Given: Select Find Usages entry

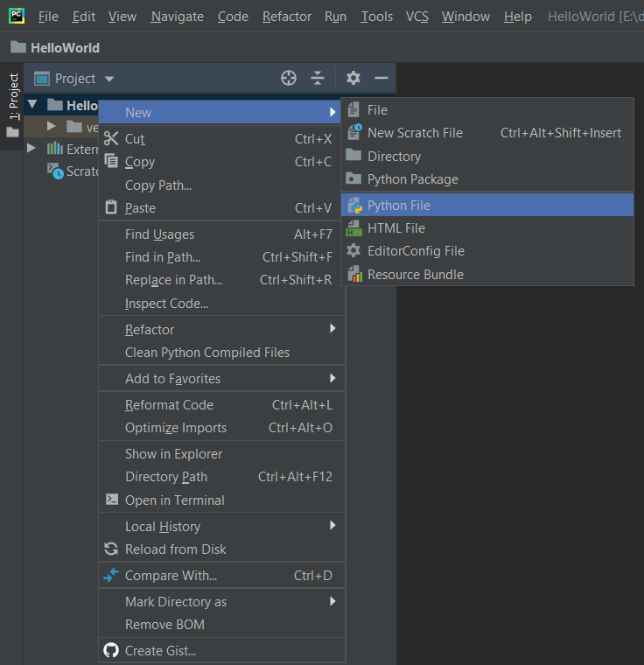Looking at the screenshot, I should point(222,234).
